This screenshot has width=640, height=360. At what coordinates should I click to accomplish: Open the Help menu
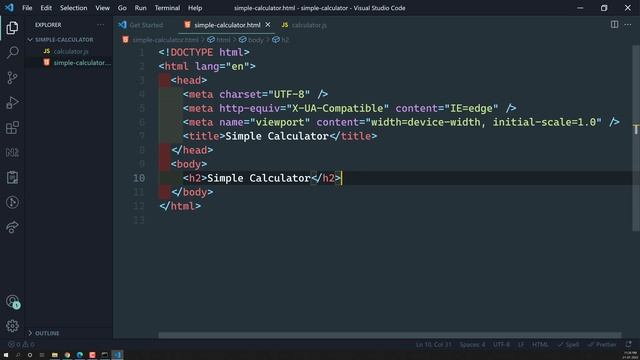point(195,8)
